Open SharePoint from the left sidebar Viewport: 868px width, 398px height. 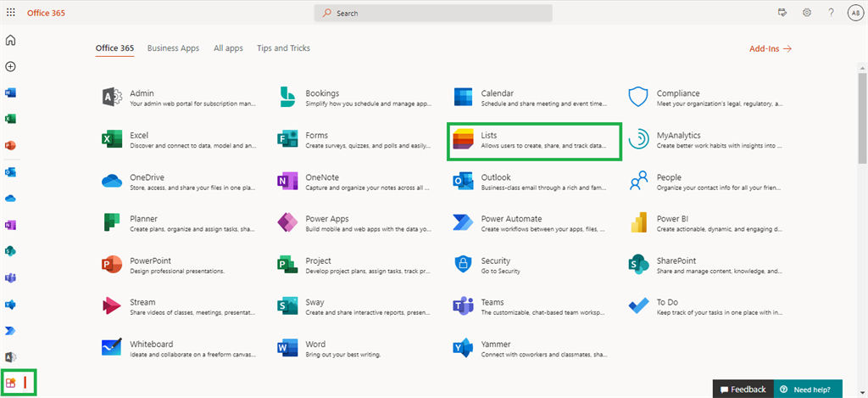[x=10, y=251]
